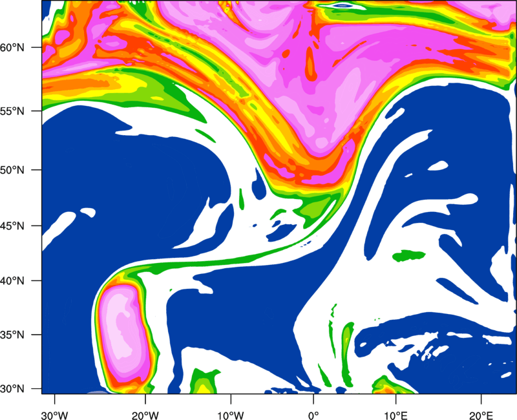Click the 10°W longitude label
This screenshot has height=420, width=517.
231,415
